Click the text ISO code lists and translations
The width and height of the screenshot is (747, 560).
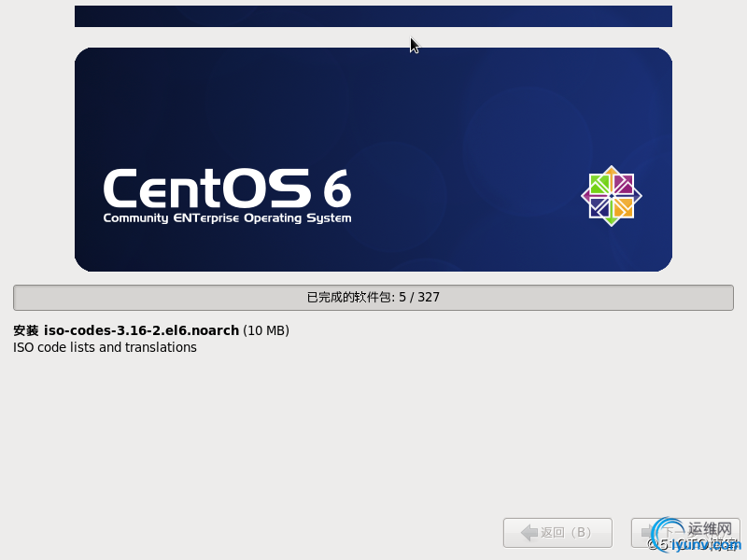tap(105, 347)
